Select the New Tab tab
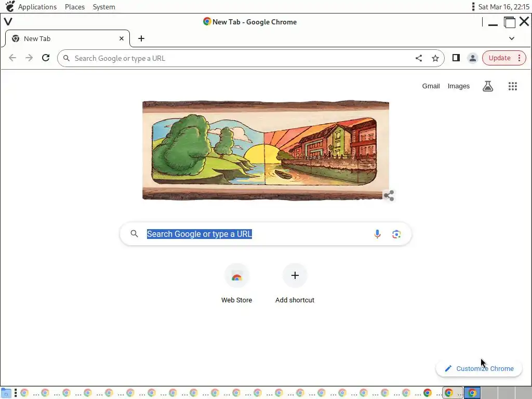 (67, 38)
